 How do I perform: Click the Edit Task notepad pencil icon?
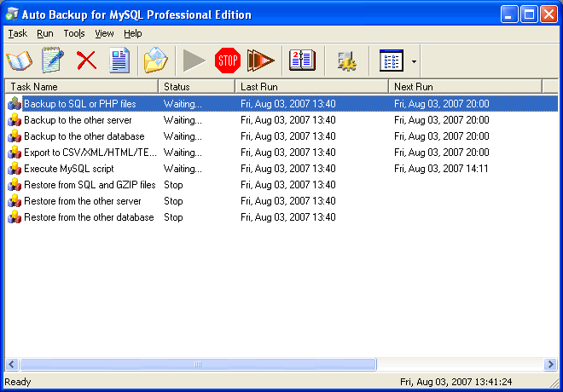click(52, 60)
